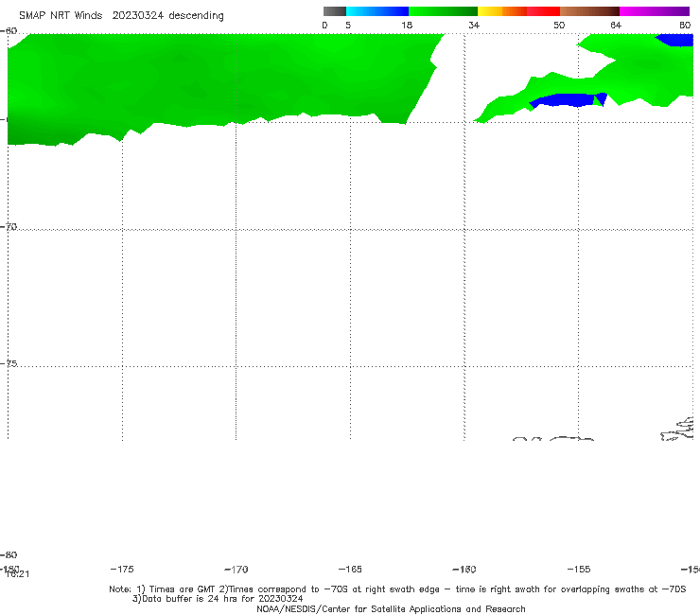The height and width of the screenshot is (615, 700).
Task: Click the -165 longitude axis label
Action: [x=350, y=570]
